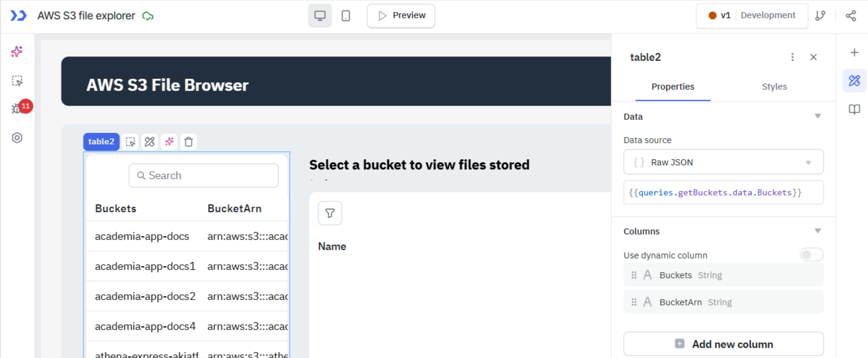Screen dimensions: 868x358
Task: Open the AI features sparkle icon in left sidebar
Action: pos(17,52)
